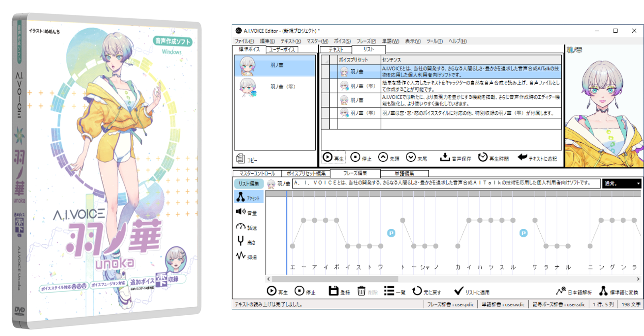Click the 停止 stop icon in the list toolbar
Screen dimensions: 644x336
[x=355, y=157]
